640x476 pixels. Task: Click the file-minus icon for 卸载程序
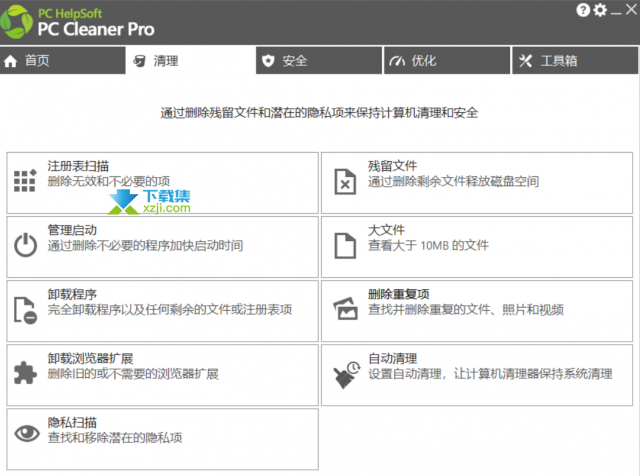[25, 310]
